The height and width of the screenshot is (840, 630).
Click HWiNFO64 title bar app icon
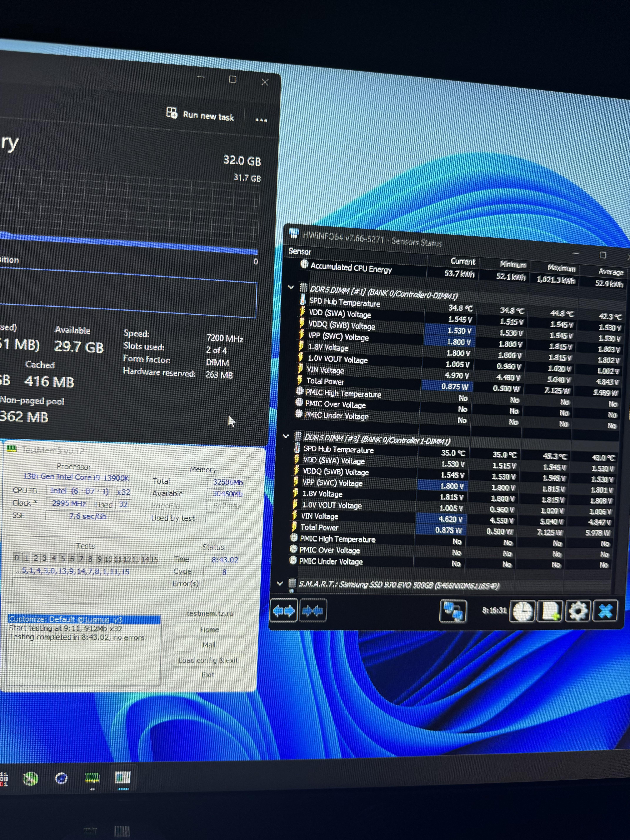point(294,234)
